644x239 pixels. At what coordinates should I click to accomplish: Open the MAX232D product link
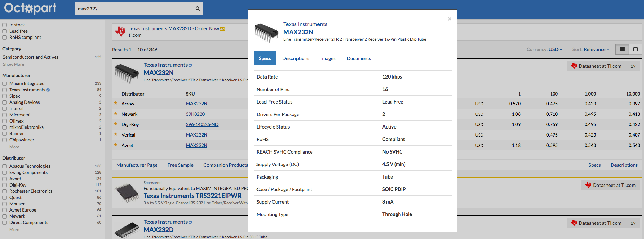[158, 230]
